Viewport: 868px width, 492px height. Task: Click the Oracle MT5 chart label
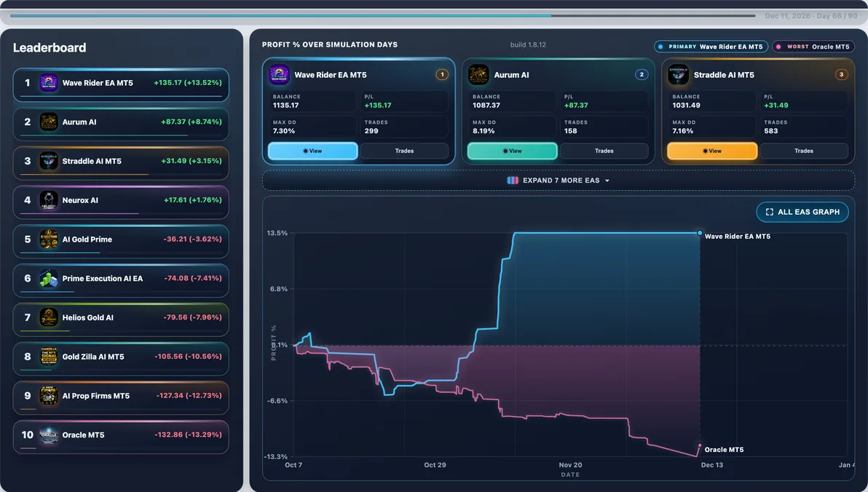[724, 450]
